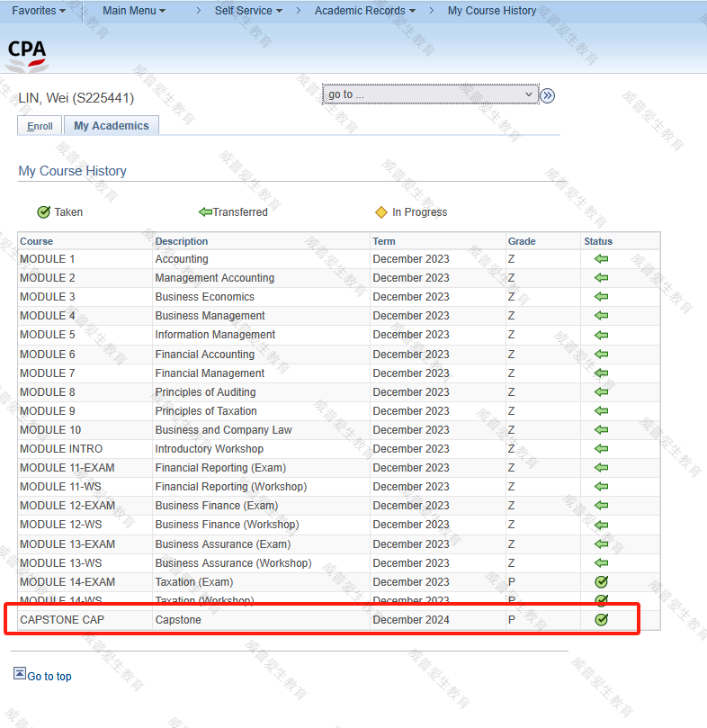Viewport: 707px width, 728px height.
Task: Click 'Information Management' description
Action: (215, 335)
